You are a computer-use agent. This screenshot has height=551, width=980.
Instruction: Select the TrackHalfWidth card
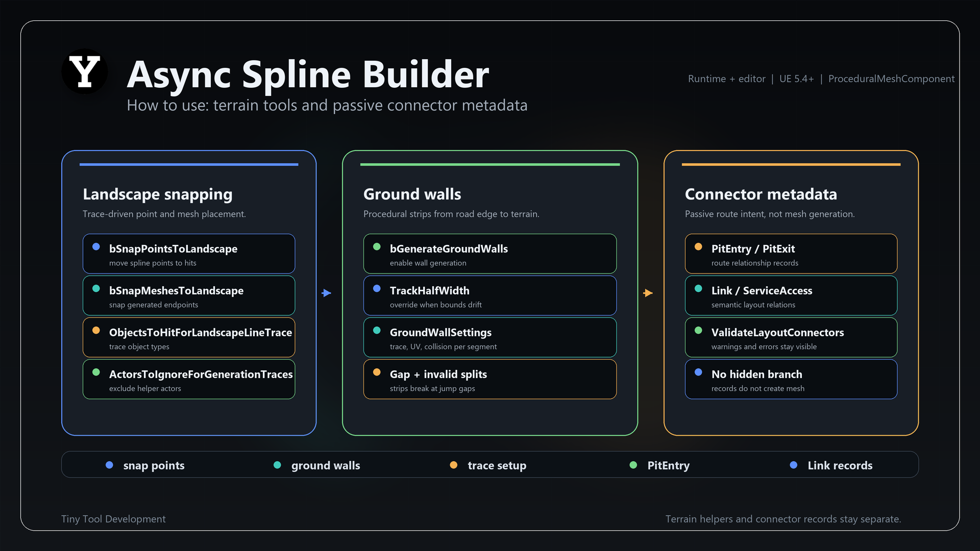490,295
